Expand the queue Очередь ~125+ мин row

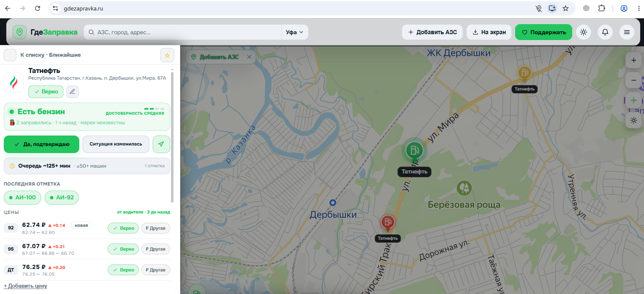click(x=87, y=166)
